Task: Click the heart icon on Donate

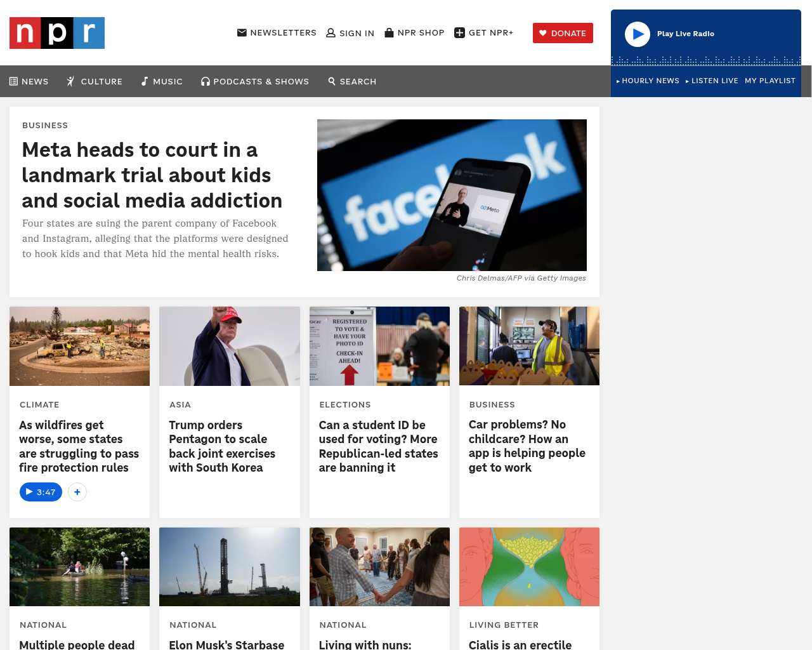Action: (x=543, y=33)
